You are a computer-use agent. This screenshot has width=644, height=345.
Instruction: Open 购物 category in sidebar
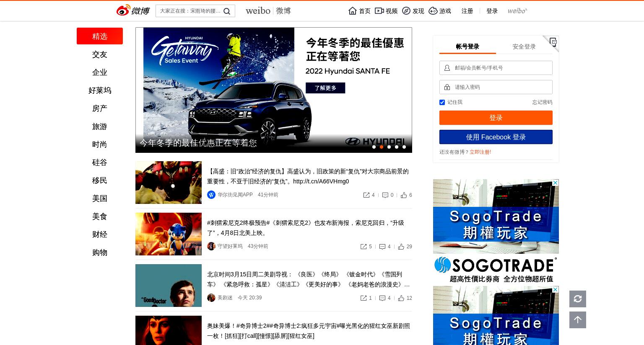tap(100, 252)
